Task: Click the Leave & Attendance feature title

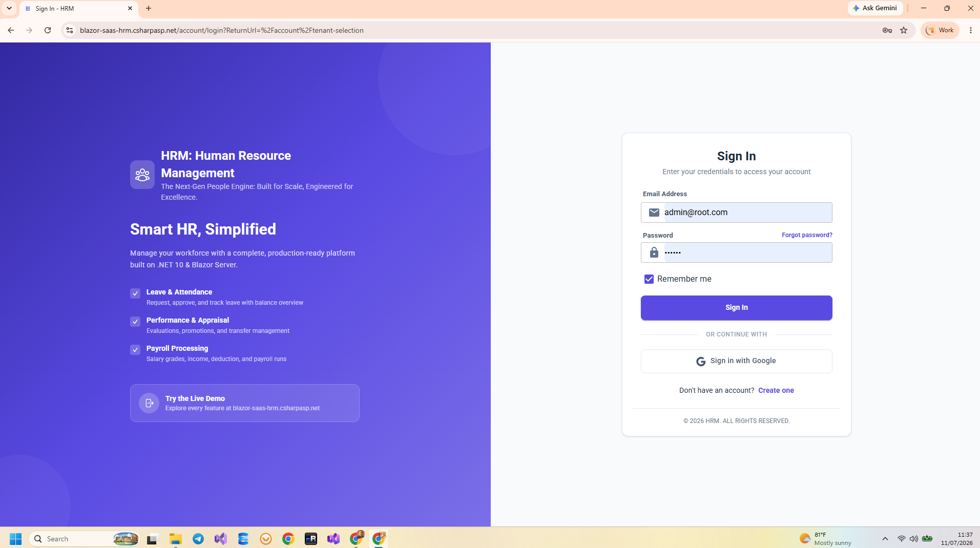Action: click(179, 292)
